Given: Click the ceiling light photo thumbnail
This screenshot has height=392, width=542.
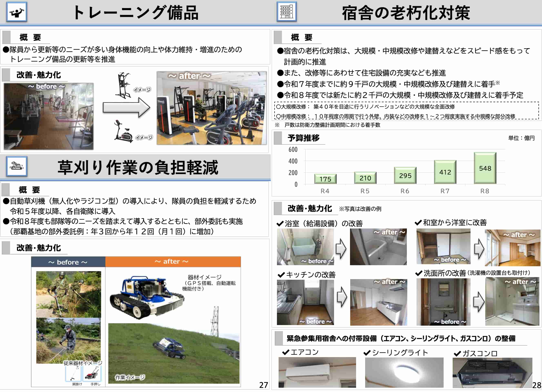Looking at the screenshot, I should point(404,372).
